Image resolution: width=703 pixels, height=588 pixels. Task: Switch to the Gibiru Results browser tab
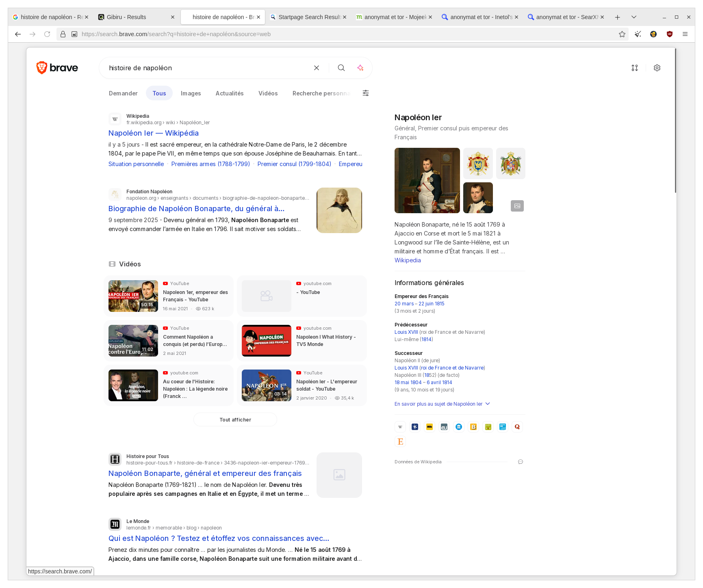(x=126, y=17)
